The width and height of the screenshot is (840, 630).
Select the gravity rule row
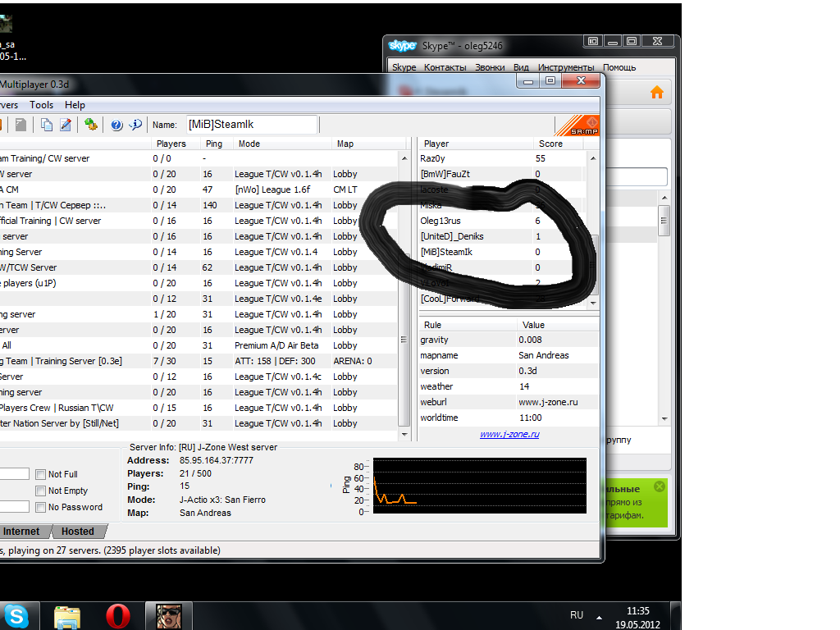pyautogui.click(x=509, y=340)
